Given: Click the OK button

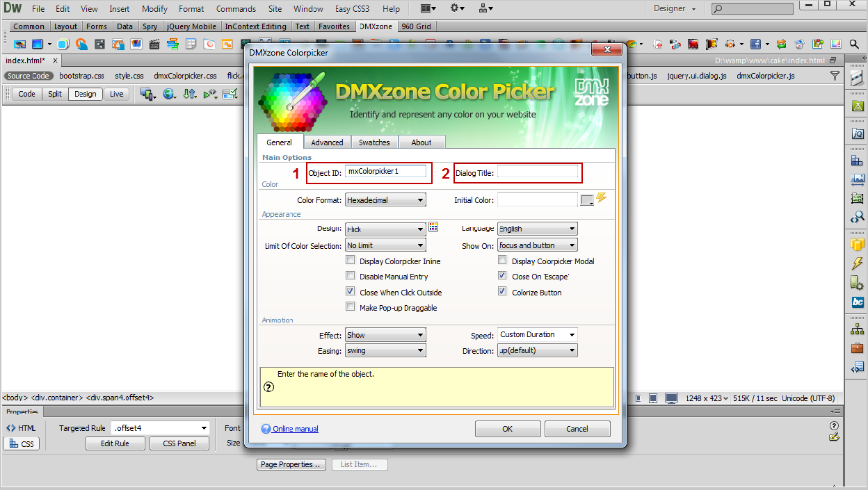Looking at the screenshot, I should pyautogui.click(x=508, y=429).
